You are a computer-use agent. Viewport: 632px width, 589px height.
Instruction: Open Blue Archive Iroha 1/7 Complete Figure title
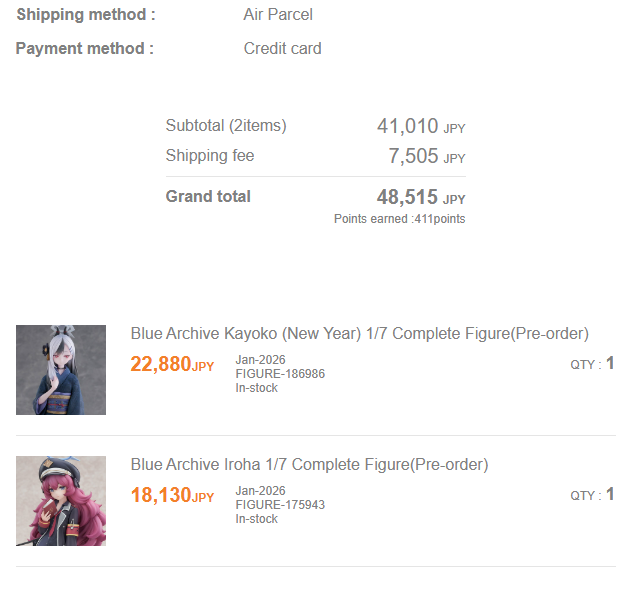coord(309,464)
